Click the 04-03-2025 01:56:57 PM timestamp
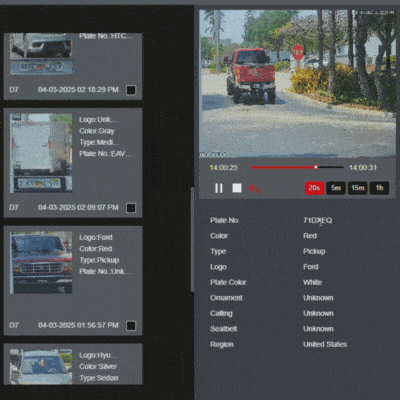400x400 pixels. [78, 325]
